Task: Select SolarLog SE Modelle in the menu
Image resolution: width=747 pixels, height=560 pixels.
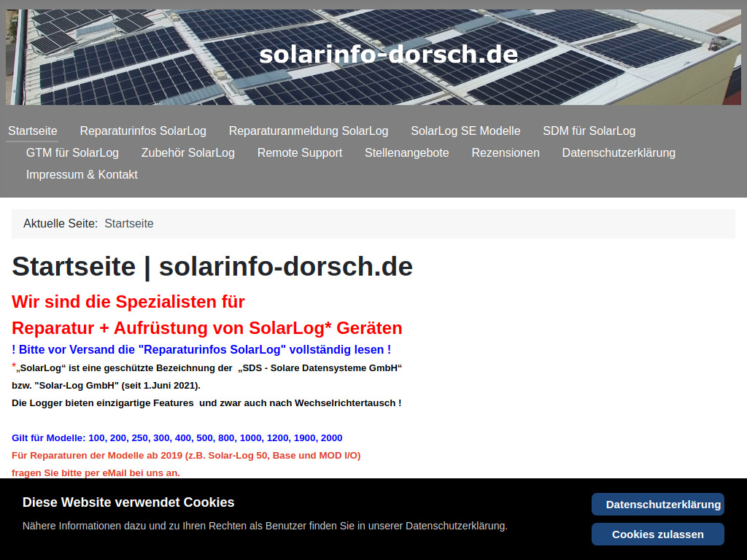Action: tap(465, 131)
